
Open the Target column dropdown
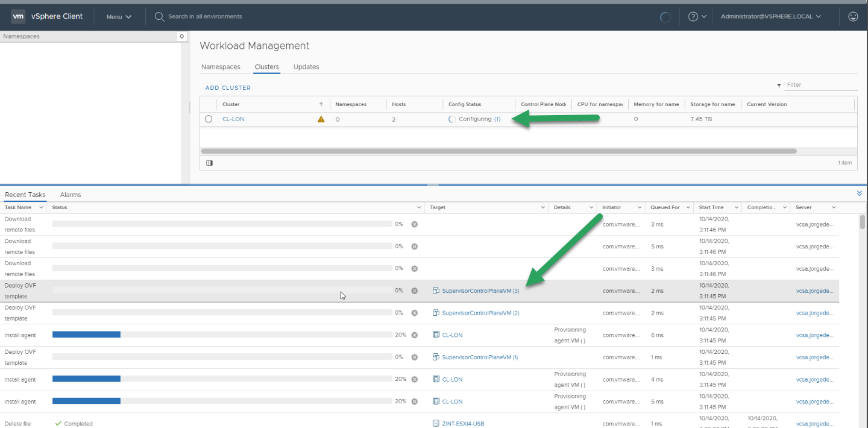(542, 207)
